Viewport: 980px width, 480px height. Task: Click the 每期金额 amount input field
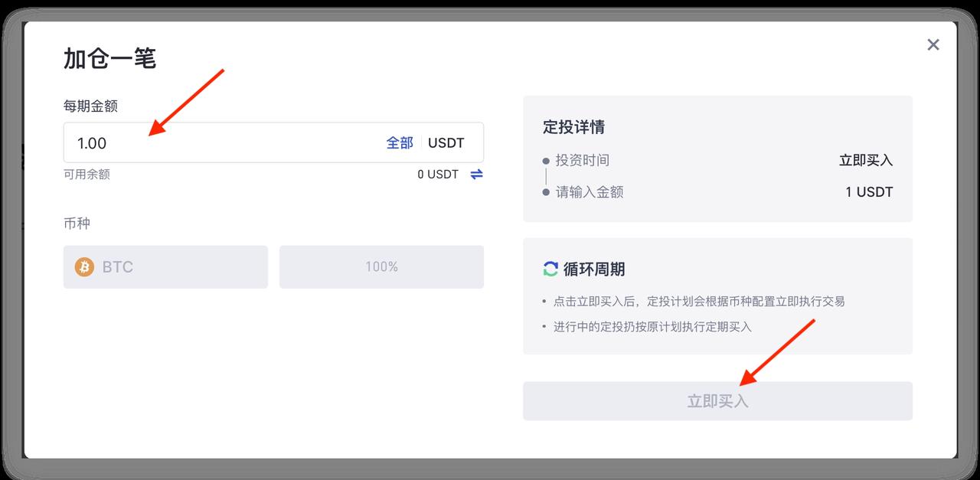tap(273, 142)
